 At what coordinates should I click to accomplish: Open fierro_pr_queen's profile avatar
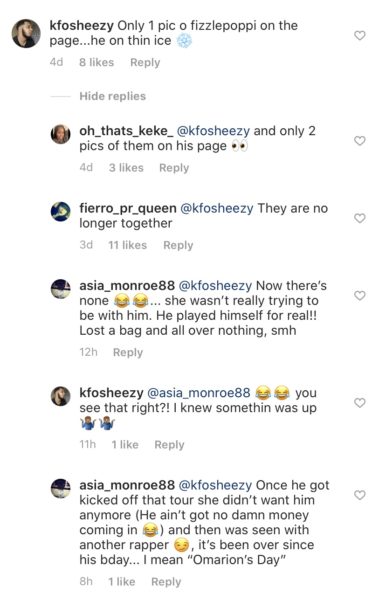pyautogui.click(x=60, y=212)
